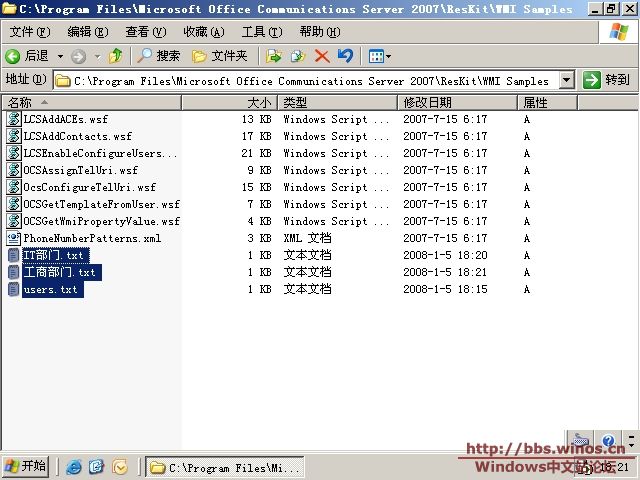Toggle the Folders (文件夹) pane
The image size is (640, 480).
pos(219,56)
